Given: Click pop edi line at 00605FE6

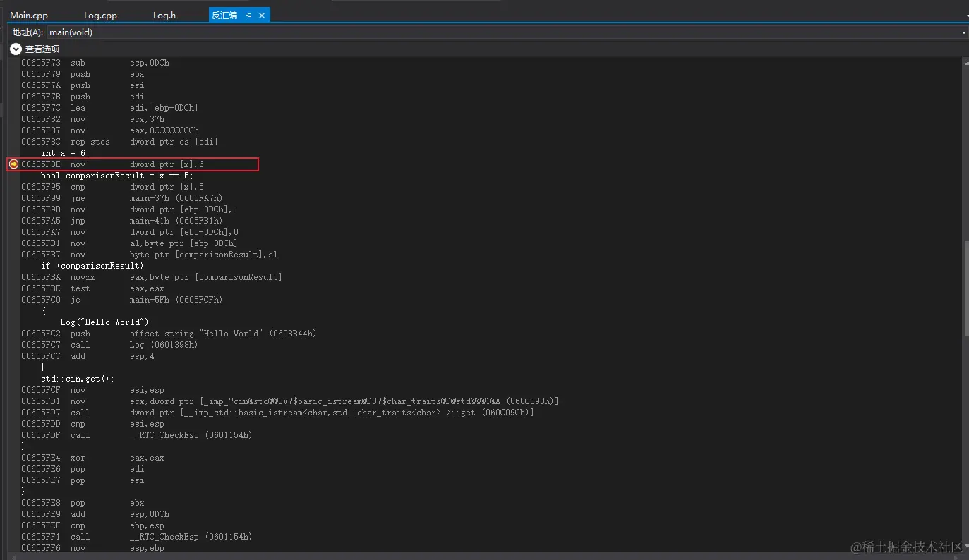Looking at the screenshot, I should 83,469.
